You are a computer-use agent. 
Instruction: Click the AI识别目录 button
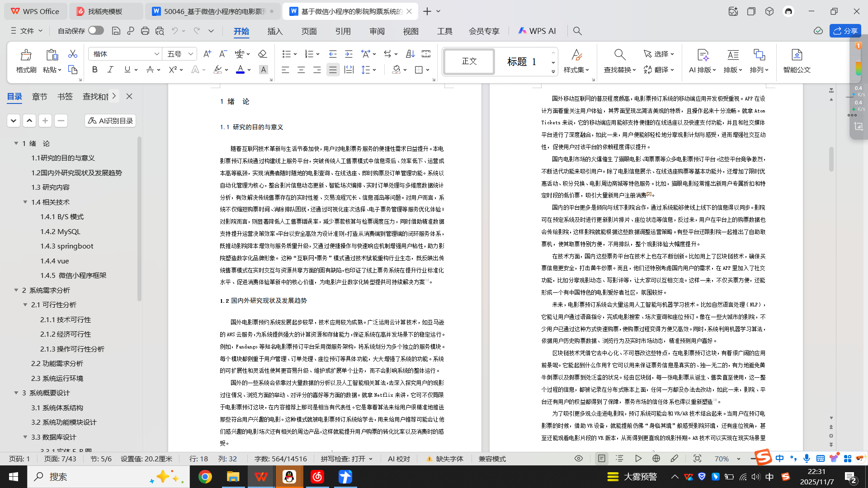[x=110, y=121]
